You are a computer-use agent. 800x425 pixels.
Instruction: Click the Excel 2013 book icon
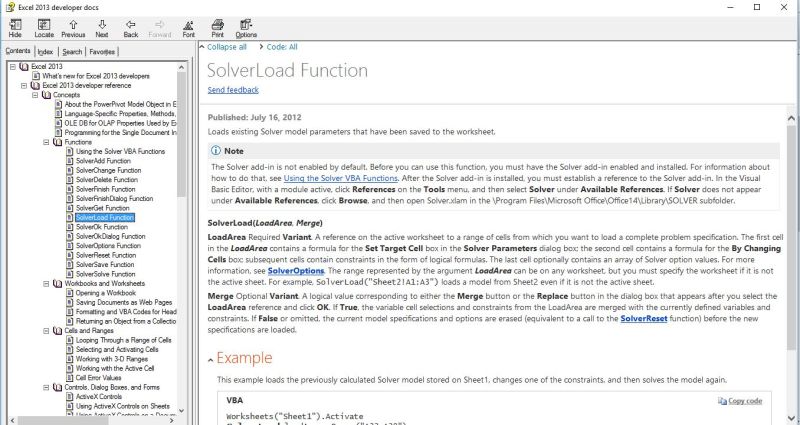[x=24, y=66]
